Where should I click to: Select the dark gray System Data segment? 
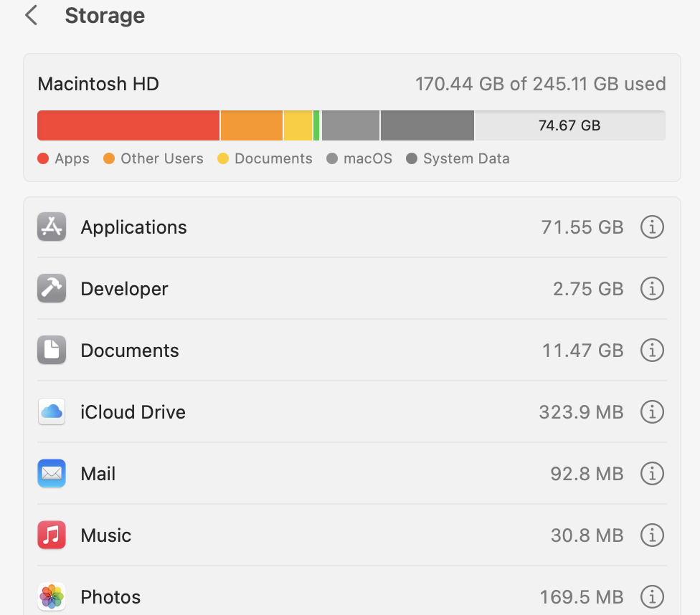click(427, 125)
